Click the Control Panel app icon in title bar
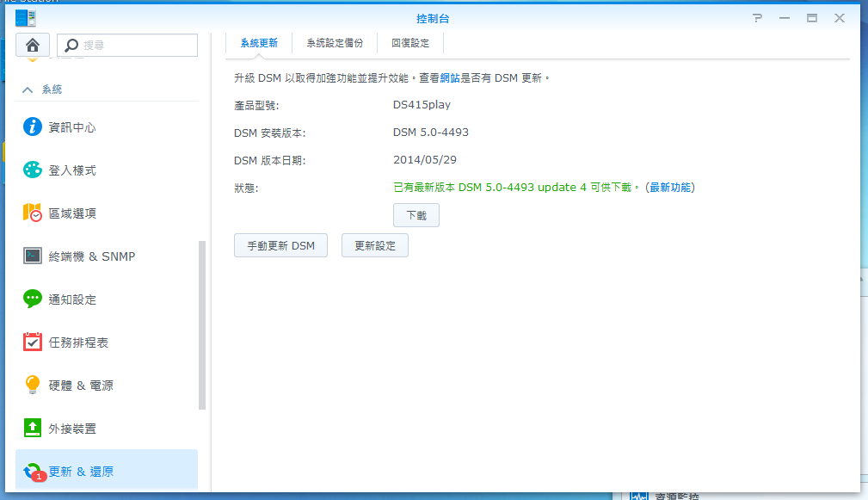 click(26, 18)
